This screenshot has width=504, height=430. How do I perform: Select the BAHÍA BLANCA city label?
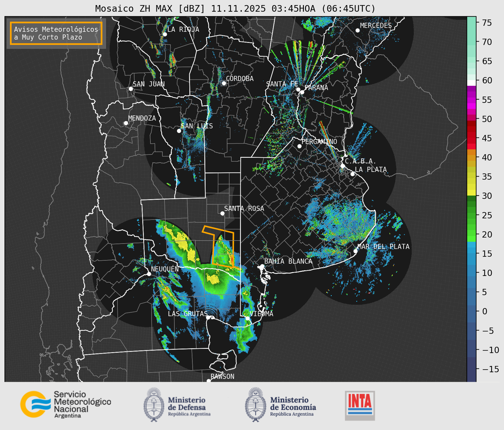tap(288, 261)
